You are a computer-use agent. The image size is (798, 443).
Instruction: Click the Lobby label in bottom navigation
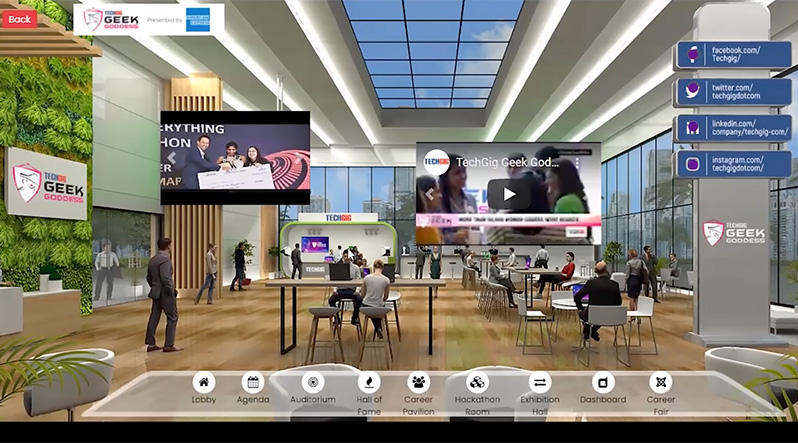click(x=204, y=400)
